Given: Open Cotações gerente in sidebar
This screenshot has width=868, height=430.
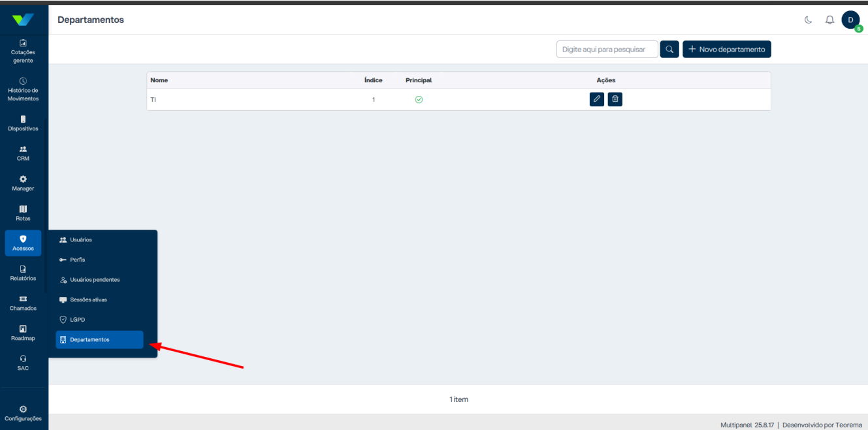Looking at the screenshot, I should 23,52.
